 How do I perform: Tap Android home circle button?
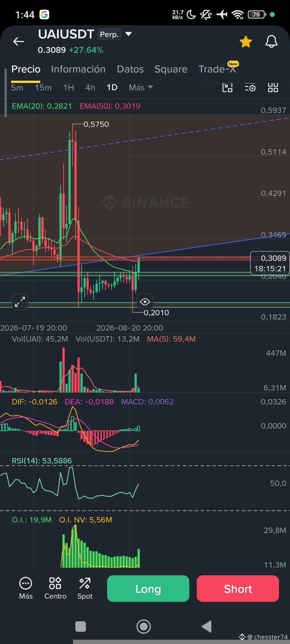point(144,627)
